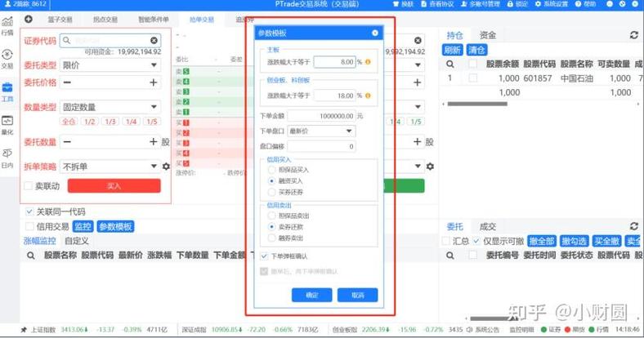Open 查看协议 view agreement in title bar
The width and height of the screenshot is (644, 338).
(x=437, y=4)
